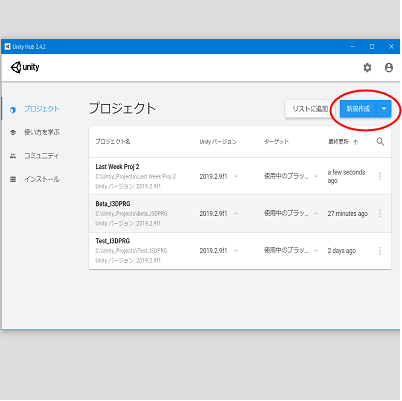This screenshot has width=402, height=401.
Task: Click the path C:\Unity_Projects\Test_I3DPRG
Action: coord(131,251)
